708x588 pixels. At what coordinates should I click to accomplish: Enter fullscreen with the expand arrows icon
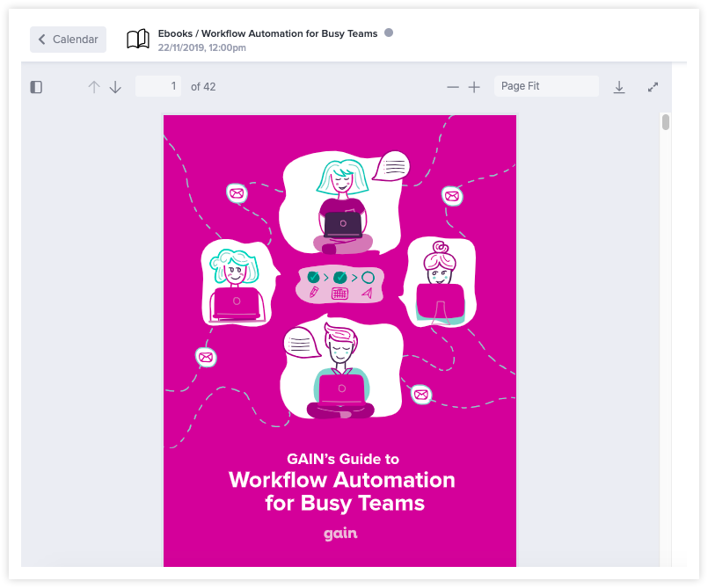coord(653,87)
